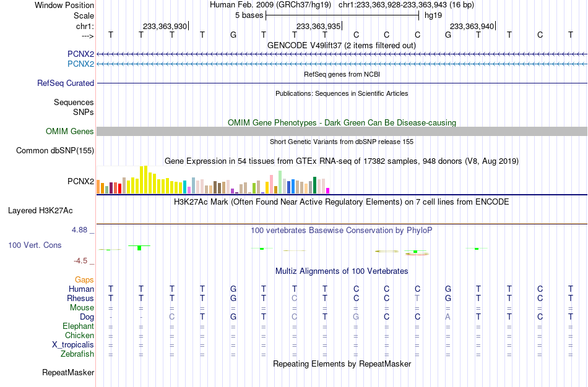588x387 pixels.
Task: Click the light blue PCNX2 transcript label
Action: pos(80,64)
